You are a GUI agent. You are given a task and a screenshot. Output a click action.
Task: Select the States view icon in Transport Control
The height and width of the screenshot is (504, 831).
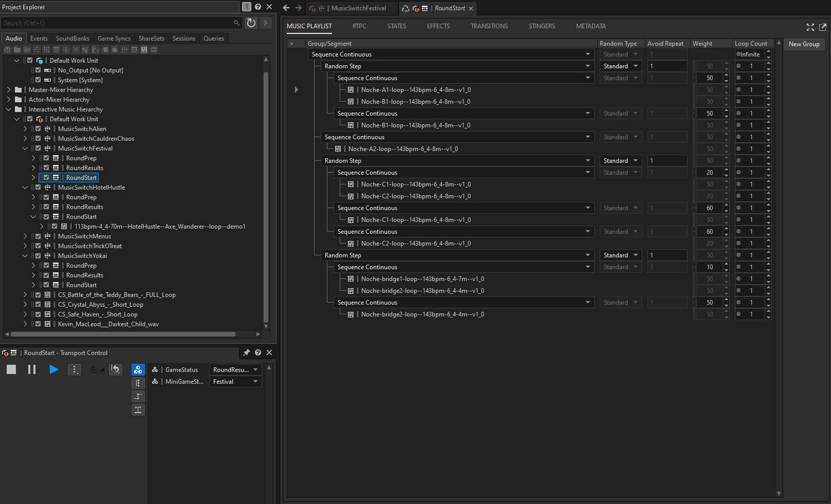click(138, 370)
